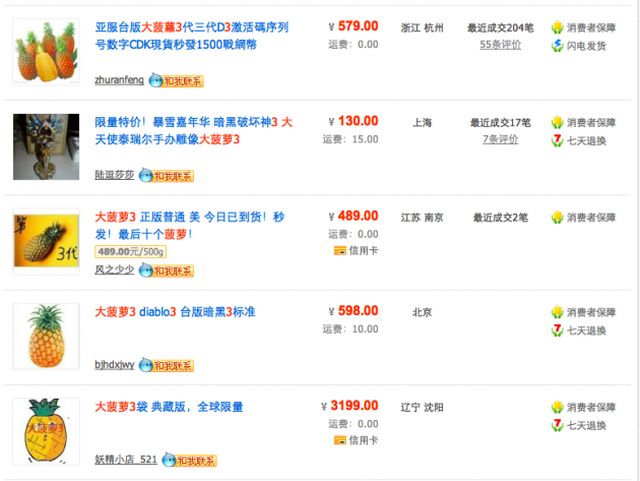Image resolution: width=640 pixels, height=481 pixels.
Task: Open the 55条评价 reviews link
Action: [x=499, y=45]
